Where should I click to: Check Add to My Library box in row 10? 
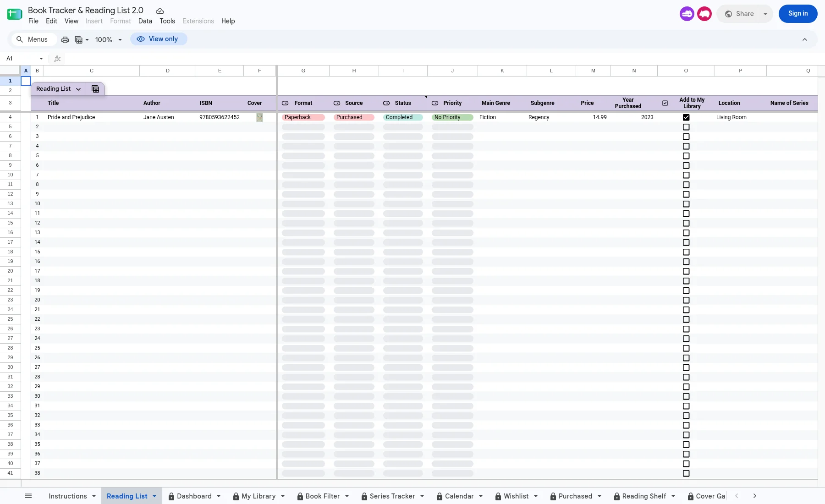tap(686, 204)
